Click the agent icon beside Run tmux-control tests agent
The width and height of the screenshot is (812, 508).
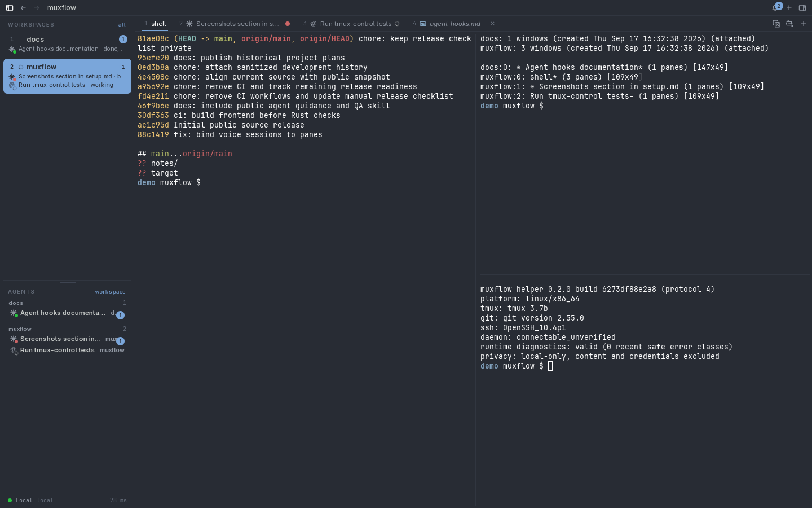click(x=14, y=351)
